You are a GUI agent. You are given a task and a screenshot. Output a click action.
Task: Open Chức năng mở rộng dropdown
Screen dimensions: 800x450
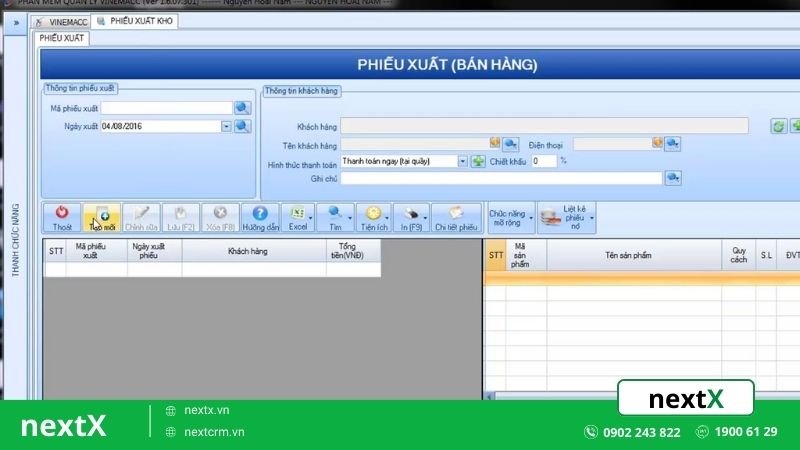click(x=511, y=218)
